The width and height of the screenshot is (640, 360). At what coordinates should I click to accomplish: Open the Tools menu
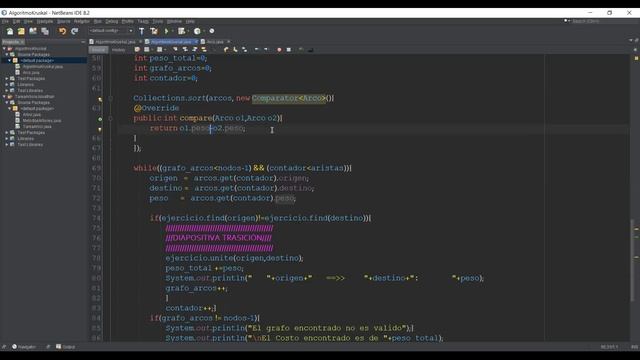pyautogui.click(x=158, y=21)
